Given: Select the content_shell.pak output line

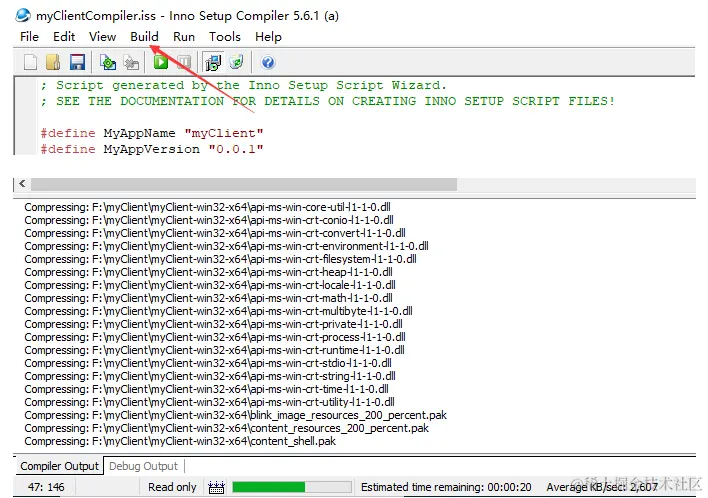Looking at the screenshot, I should click(180, 441).
